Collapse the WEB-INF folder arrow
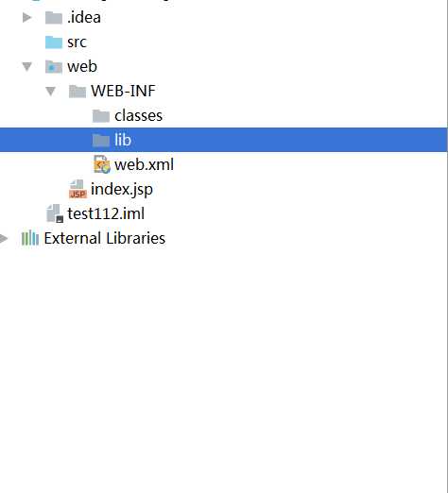 coord(50,91)
